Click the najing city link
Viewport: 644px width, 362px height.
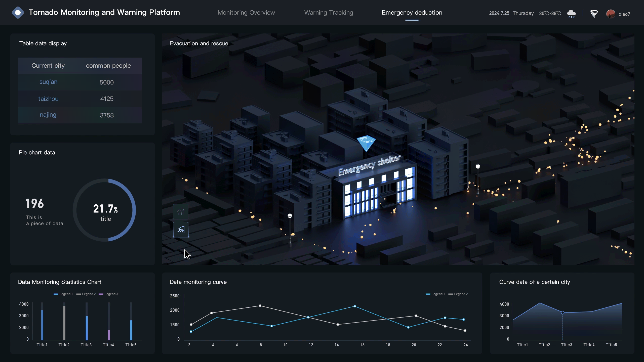pyautogui.click(x=48, y=115)
